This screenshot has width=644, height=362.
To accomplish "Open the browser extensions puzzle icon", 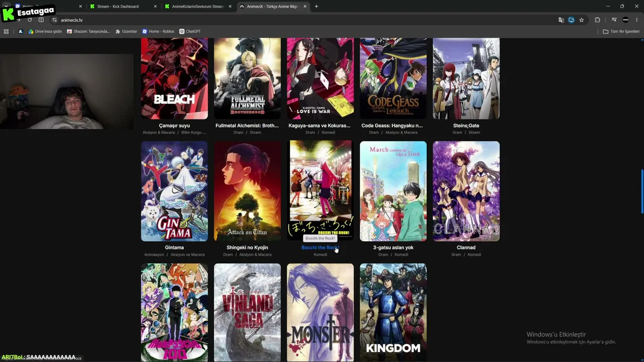I will coord(597,20).
